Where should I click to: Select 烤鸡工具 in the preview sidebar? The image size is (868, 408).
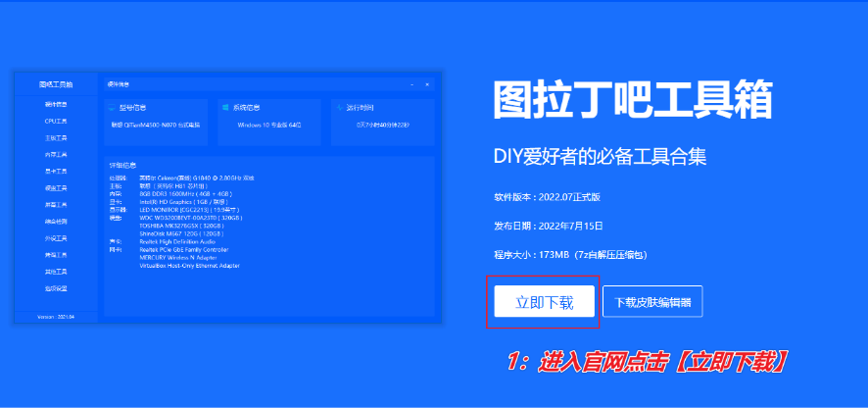[x=56, y=255]
